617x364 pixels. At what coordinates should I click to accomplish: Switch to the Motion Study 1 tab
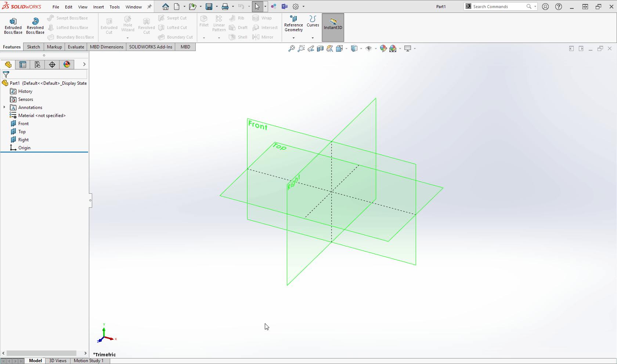point(89,361)
